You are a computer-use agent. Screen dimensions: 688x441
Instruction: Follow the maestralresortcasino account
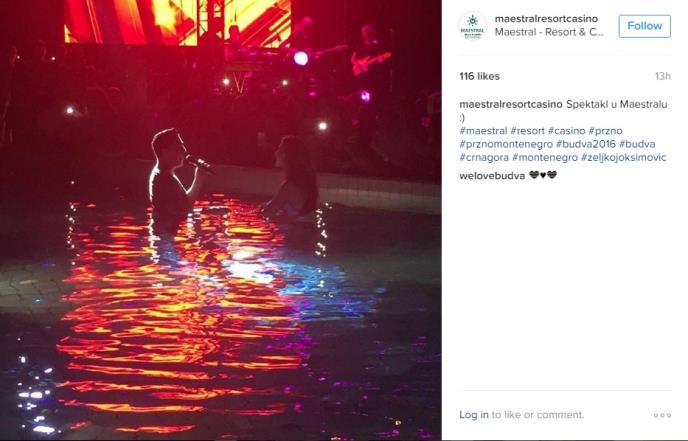[645, 26]
